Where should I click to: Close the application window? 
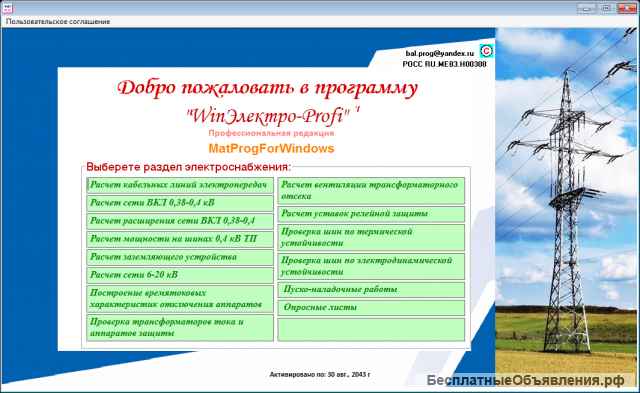627,8
